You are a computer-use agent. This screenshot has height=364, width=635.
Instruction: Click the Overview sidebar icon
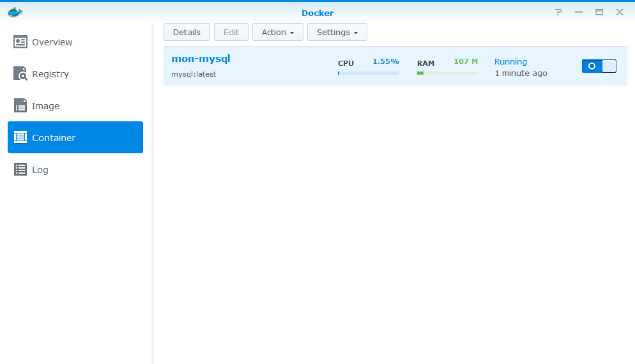20,42
